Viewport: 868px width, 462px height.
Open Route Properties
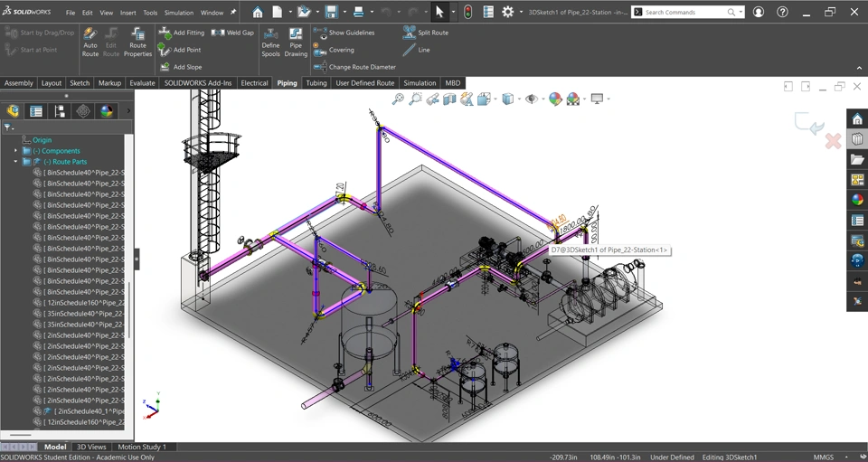(x=137, y=42)
